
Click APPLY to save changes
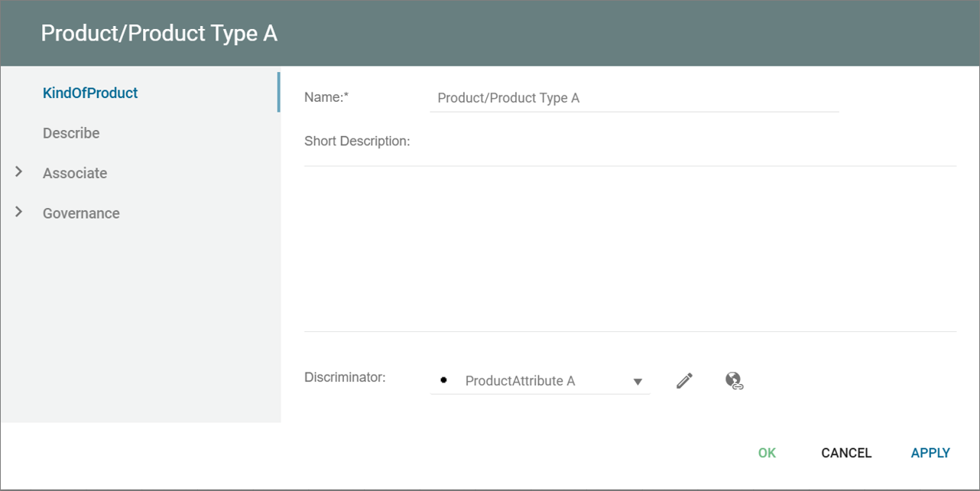pyautogui.click(x=930, y=453)
